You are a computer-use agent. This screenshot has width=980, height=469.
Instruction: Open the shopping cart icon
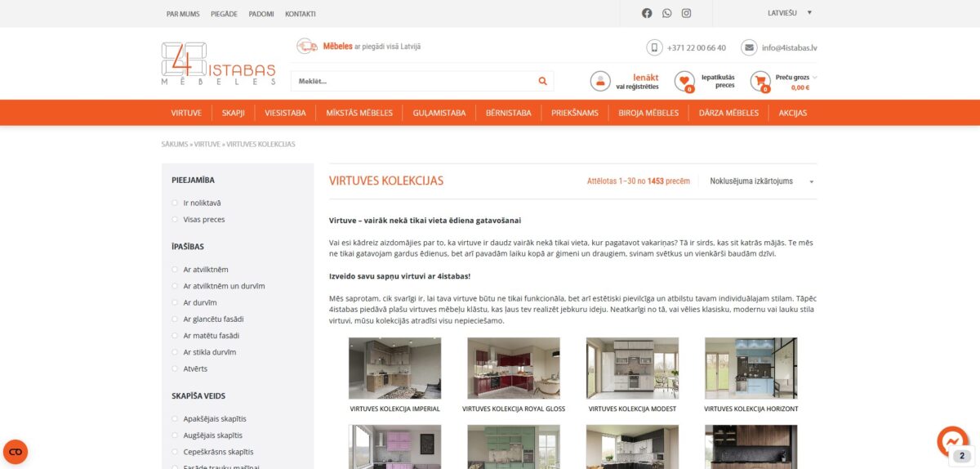761,81
